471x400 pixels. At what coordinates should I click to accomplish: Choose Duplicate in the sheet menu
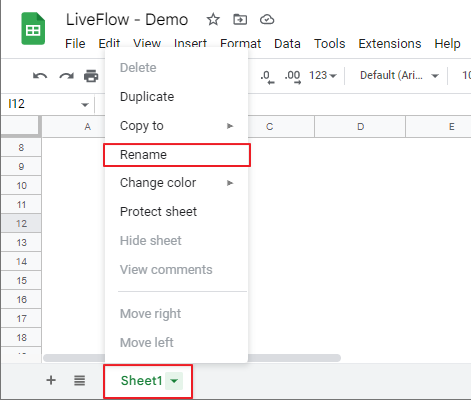click(x=176, y=97)
